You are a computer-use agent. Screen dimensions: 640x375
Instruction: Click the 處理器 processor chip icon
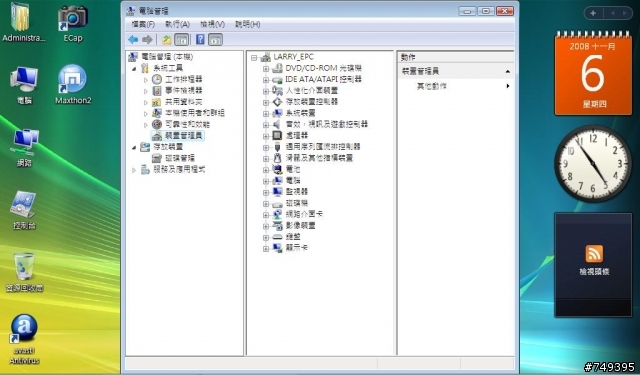click(x=277, y=135)
